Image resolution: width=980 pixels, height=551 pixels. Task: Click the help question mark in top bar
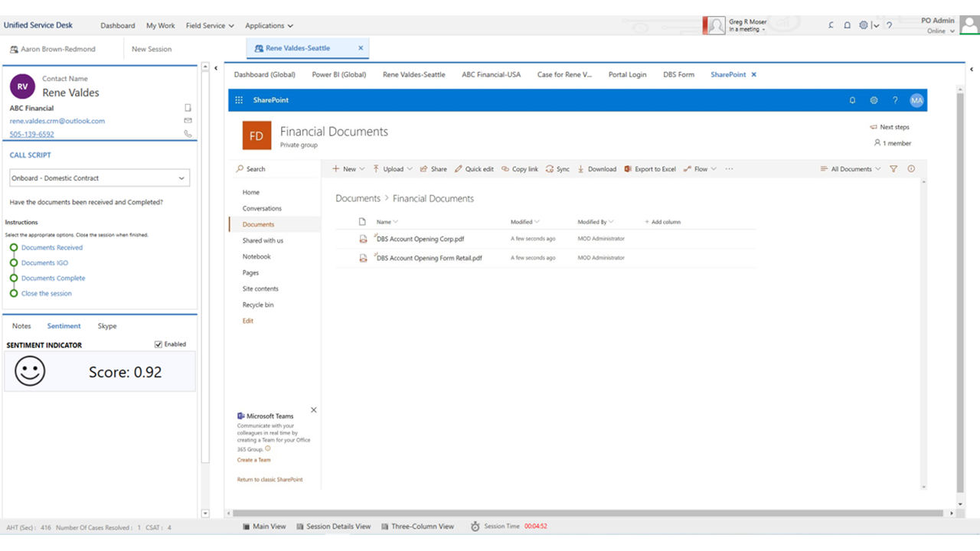tap(889, 25)
